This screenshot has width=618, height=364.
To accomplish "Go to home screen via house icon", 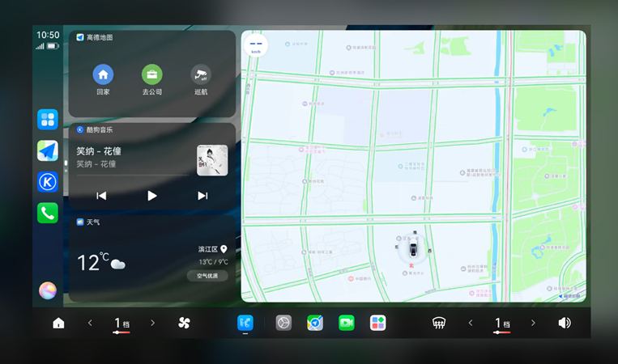I will coord(58,323).
